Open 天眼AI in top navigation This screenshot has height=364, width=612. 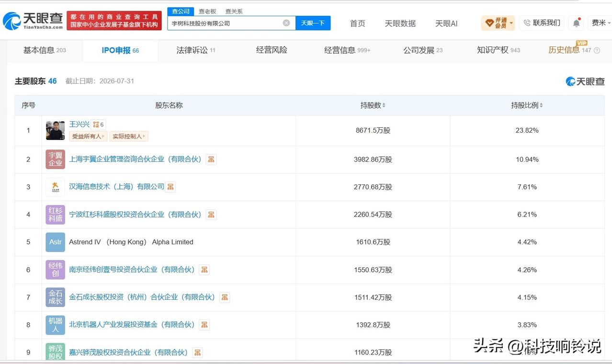(446, 23)
